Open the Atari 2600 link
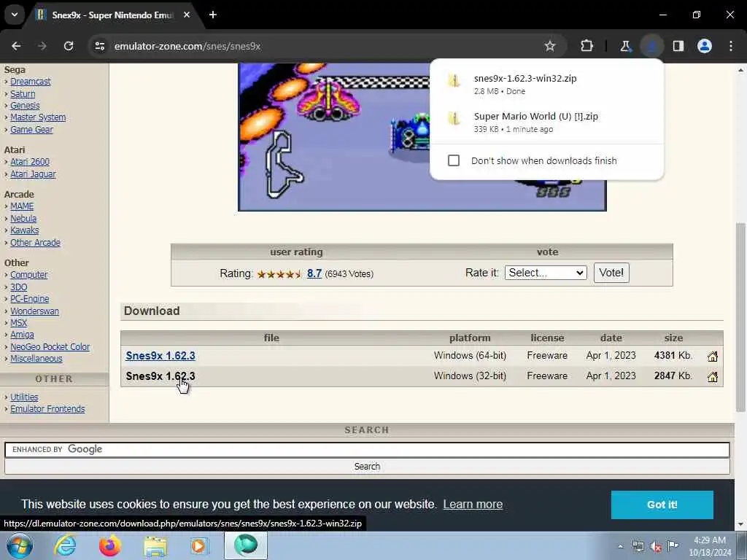The width and height of the screenshot is (747, 560). point(30,162)
